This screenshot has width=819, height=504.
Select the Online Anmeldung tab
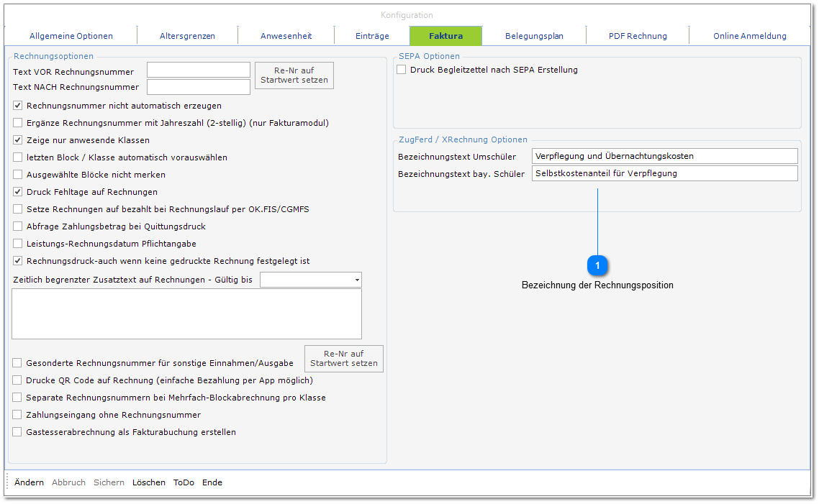pyautogui.click(x=749, y=36)
